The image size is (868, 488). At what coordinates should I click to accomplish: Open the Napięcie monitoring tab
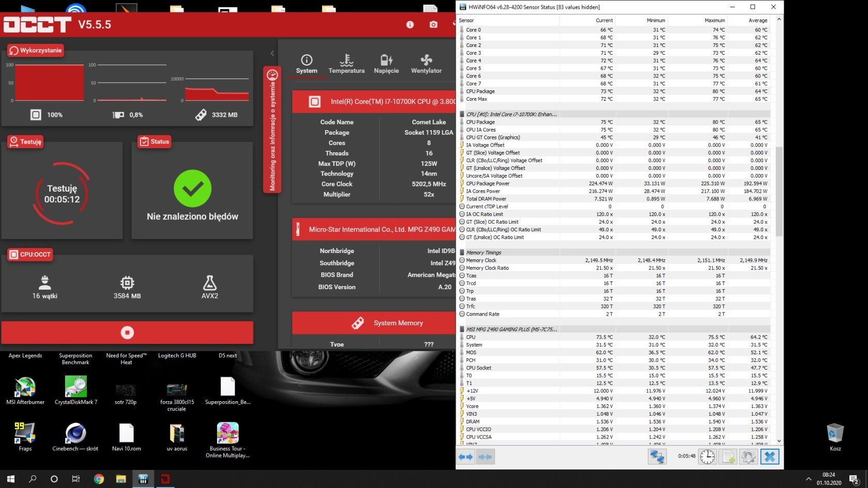[x=386, y=65]
